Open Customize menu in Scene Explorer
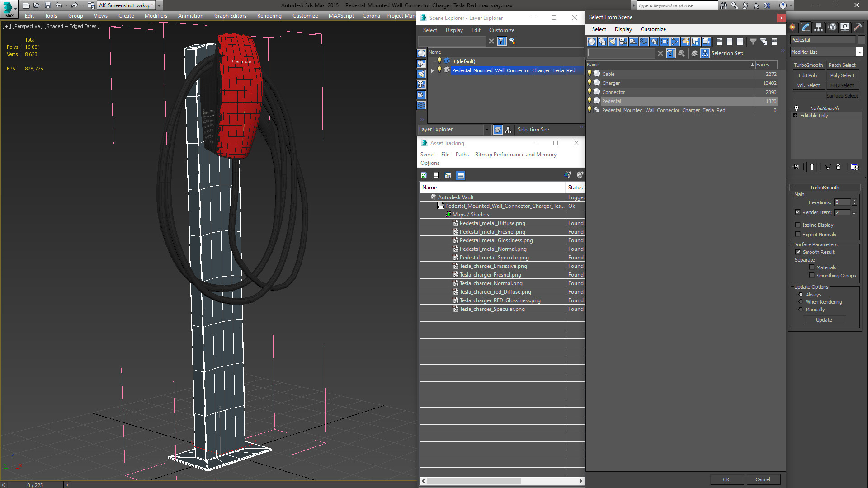The height and width of the screenshot is (488, 868). 501,30
